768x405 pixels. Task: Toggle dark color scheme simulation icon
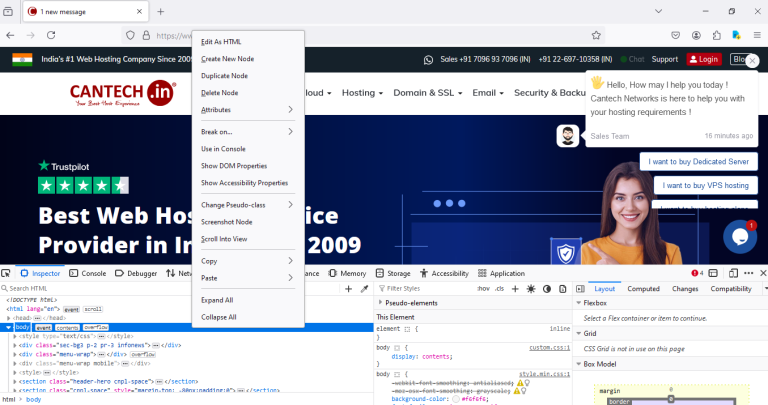[x=546, y=288]
